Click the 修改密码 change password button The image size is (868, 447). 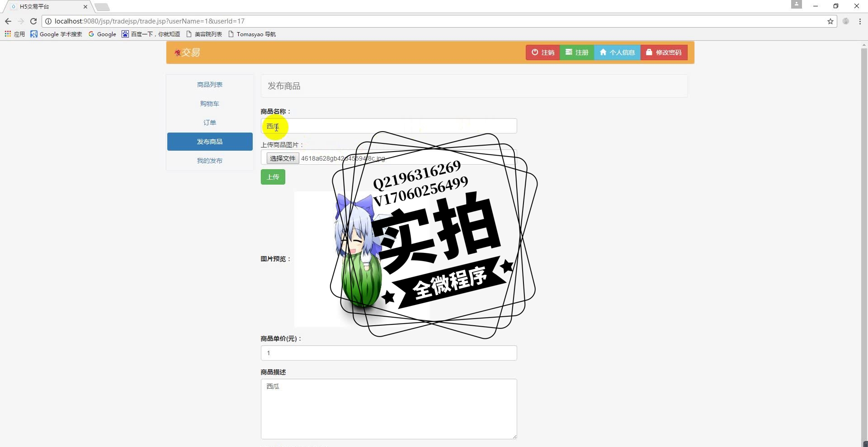[664, 52]
